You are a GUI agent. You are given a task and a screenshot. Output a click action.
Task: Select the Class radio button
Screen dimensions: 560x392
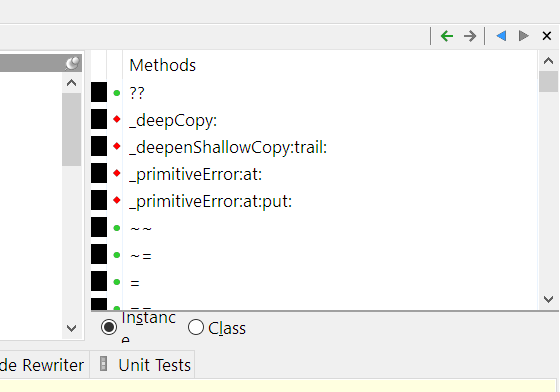(196, 327)
